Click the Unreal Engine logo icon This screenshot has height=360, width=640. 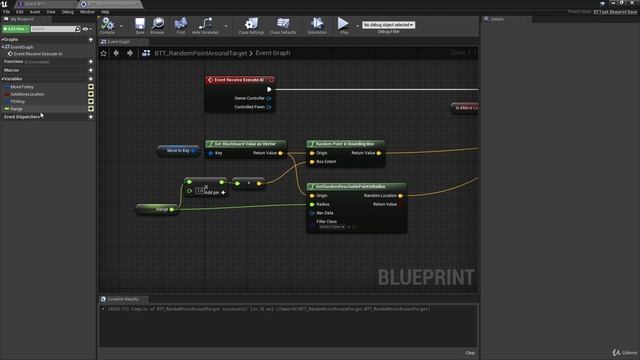pos(4,4)
